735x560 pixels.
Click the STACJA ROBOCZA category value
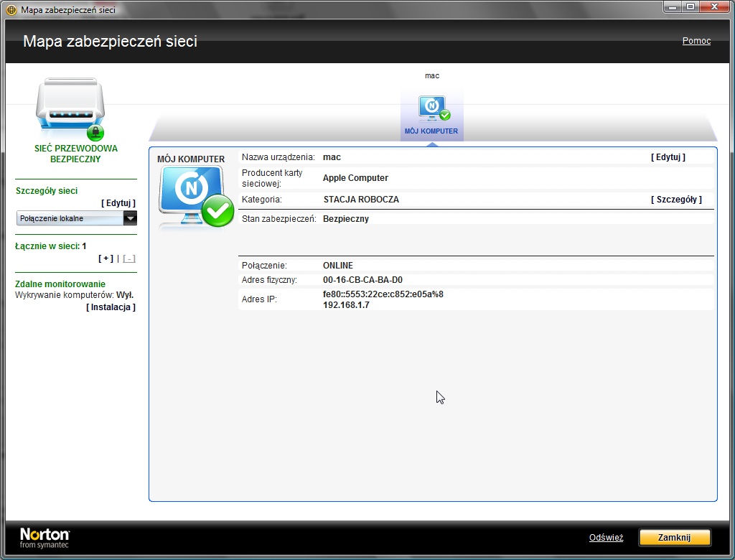(361, 200)
